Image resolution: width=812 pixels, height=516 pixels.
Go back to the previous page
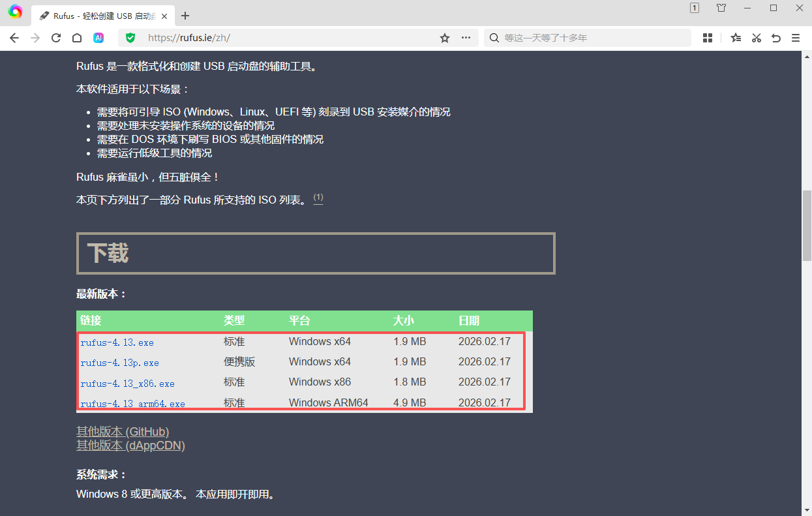tap(14, 38)
